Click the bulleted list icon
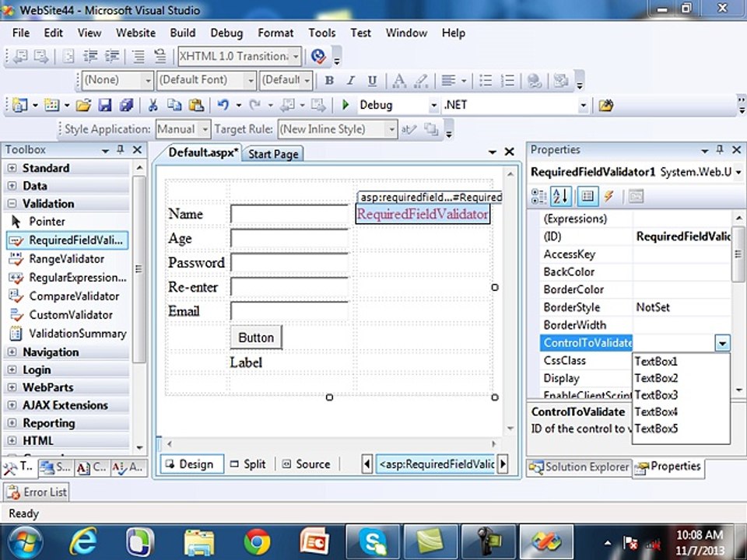 tap(486, 80)
